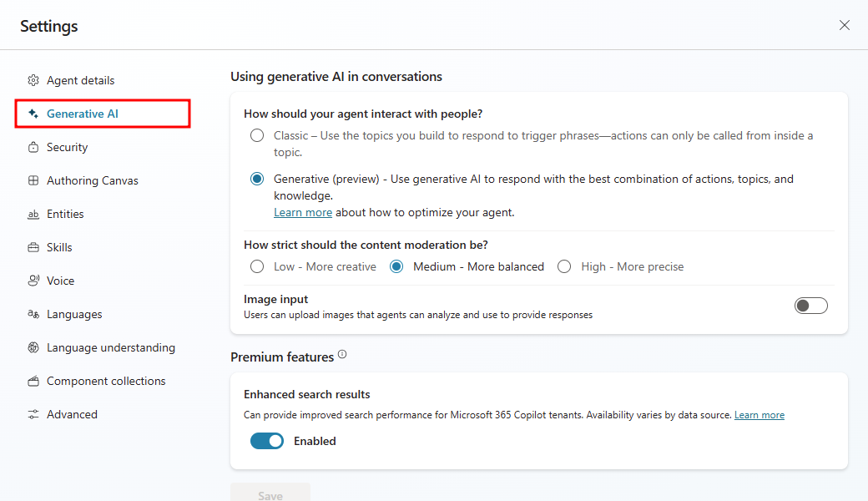Click the Advanced sliders icon

click(33, 415)
